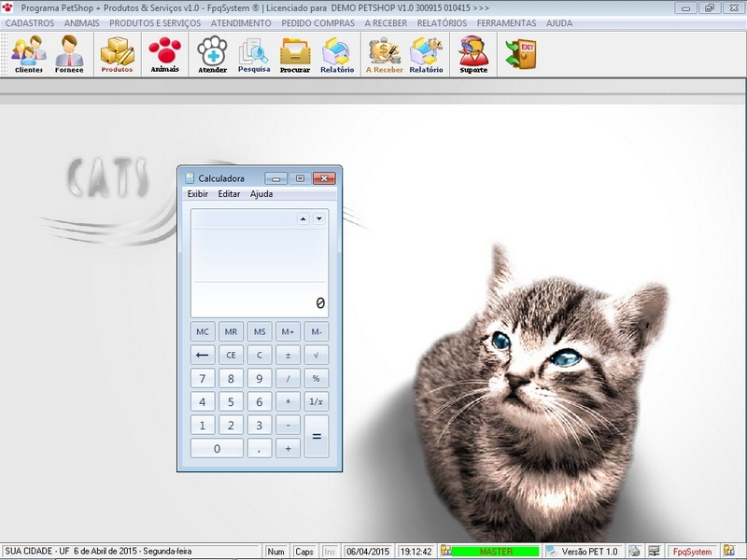Click the equals button
This screenshot has height=560, width=747.
pyautogui.click(x=317, y=436)
